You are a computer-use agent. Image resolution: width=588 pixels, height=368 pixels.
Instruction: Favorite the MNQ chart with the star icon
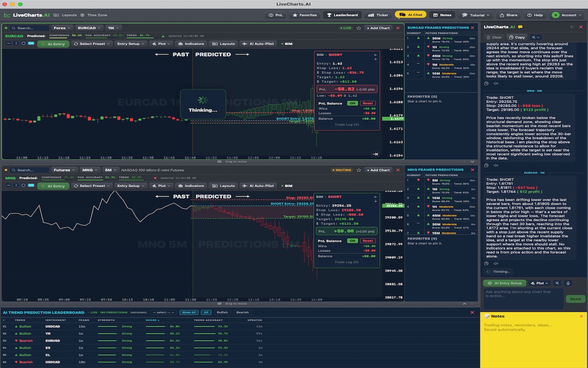coord(359,170)
